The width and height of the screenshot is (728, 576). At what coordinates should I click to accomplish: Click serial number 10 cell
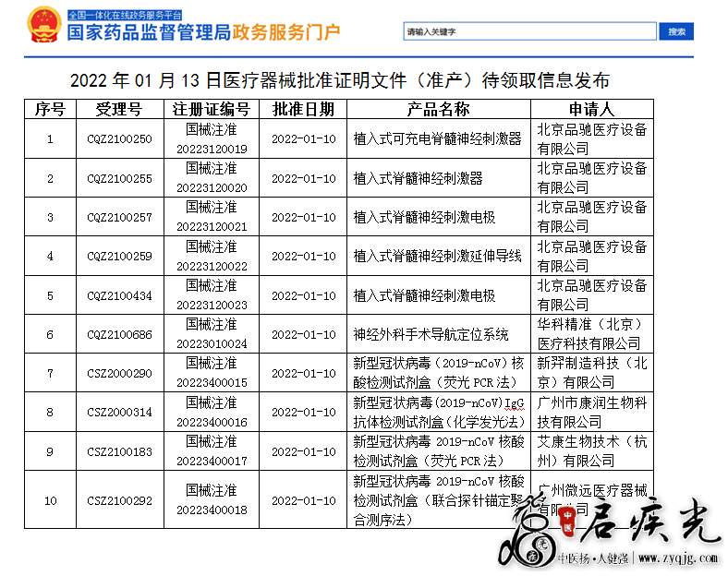coord(50,501)
